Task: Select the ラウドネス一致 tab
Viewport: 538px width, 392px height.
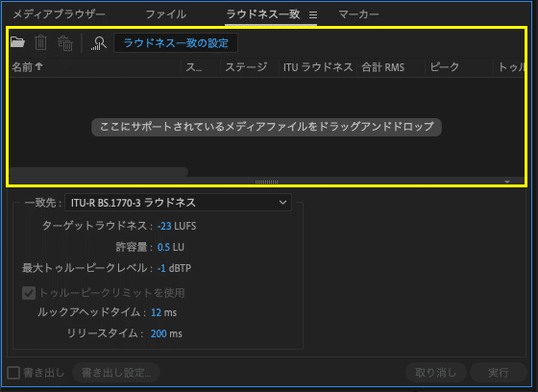Action: (x=263, y=14)
